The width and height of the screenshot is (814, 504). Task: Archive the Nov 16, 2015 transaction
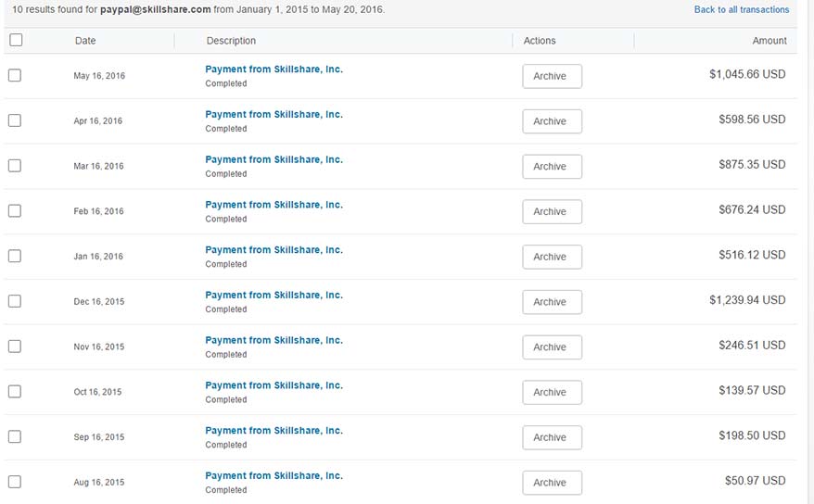coord(552,346)
